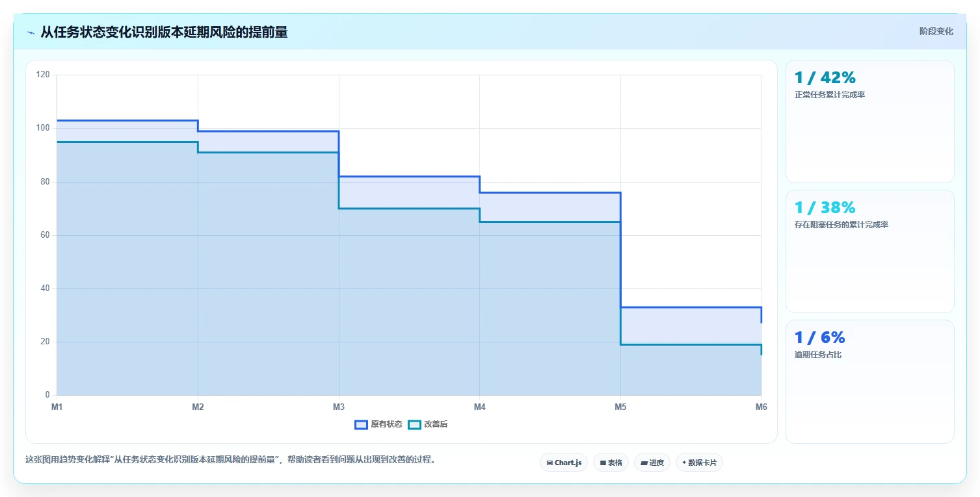Screen dimensions: 980x497
Task: Click the lightning icon beside the title
Action: [x=31, y=32]
